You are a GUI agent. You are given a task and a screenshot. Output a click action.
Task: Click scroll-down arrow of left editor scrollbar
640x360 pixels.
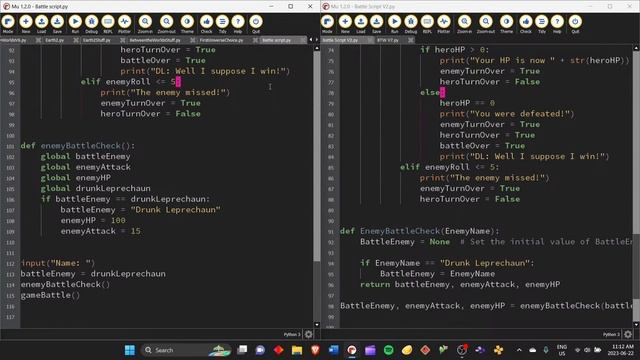pos(317,325)
